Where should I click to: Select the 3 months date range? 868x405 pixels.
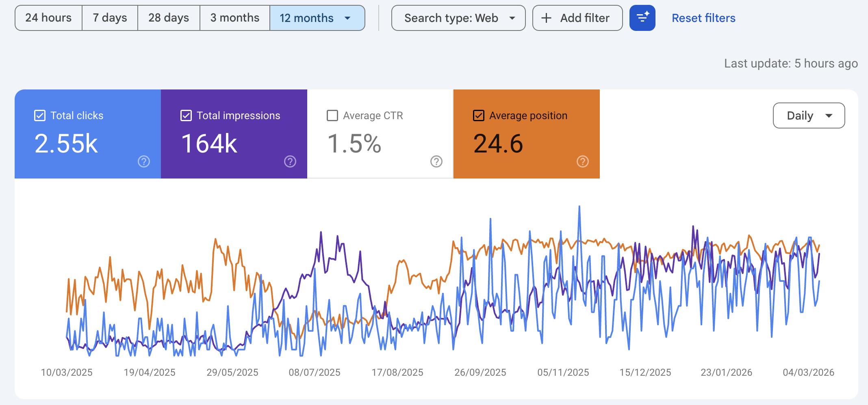point(235,18)
